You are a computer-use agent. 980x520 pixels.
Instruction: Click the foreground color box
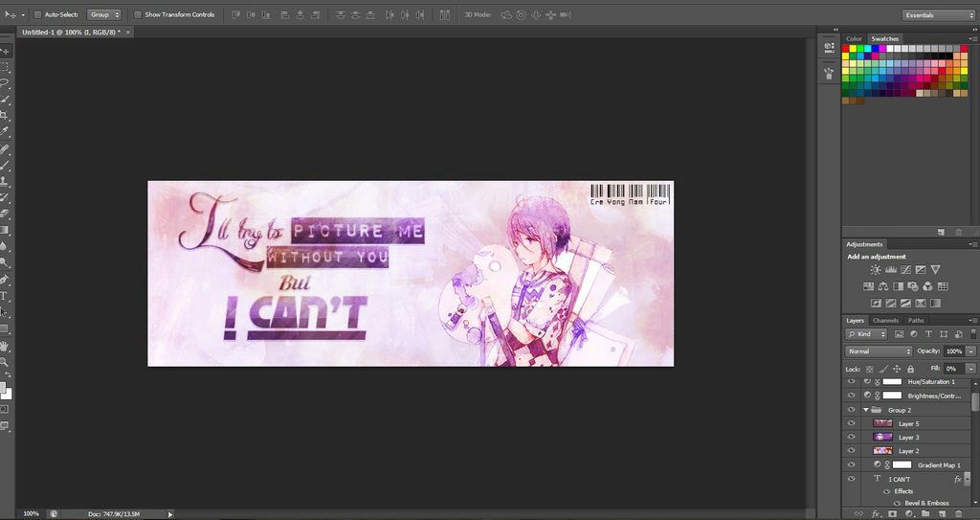pos(3,388)
